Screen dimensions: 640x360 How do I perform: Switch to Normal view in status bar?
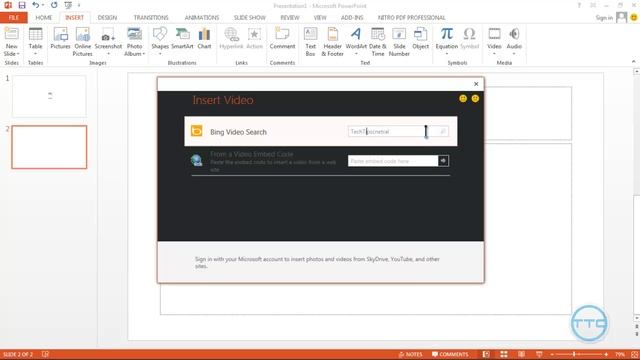click(x=486, y=354)
